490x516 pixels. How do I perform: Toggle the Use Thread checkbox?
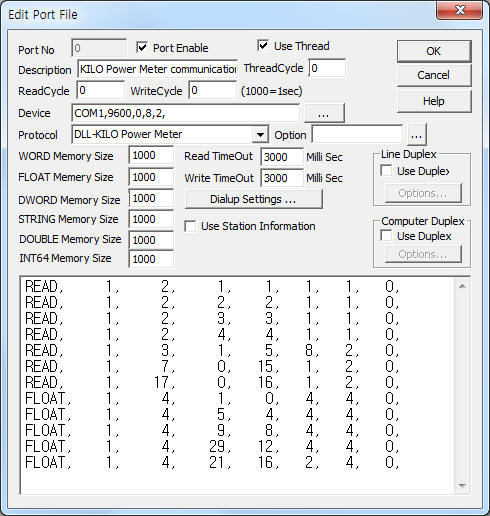[x=263, y=45]
